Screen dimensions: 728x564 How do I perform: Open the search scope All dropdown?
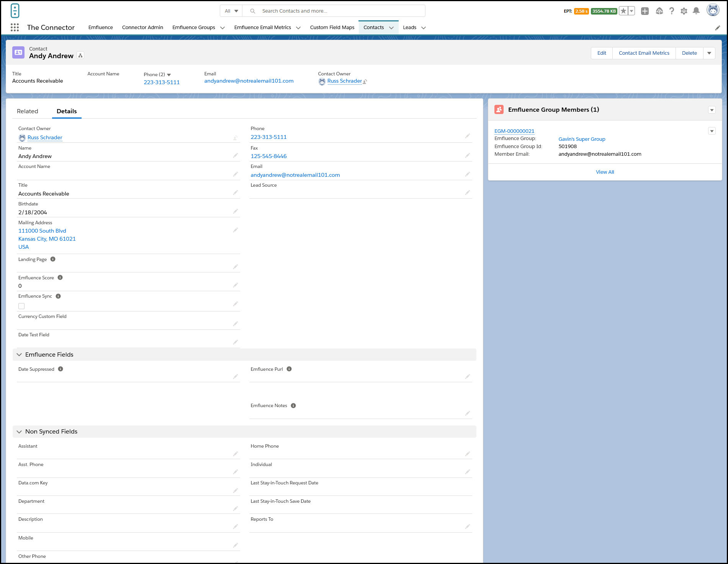(x=231, y=11)
